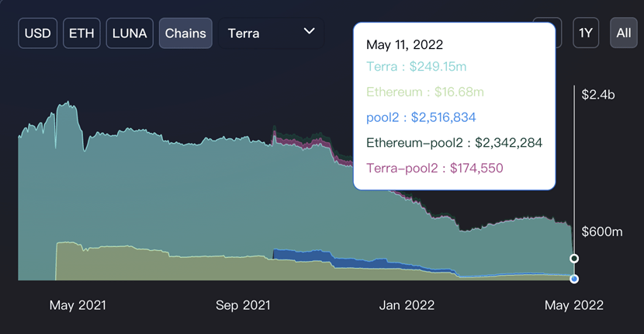Click the Ethereum $16.68m tooltip entry

click(x=424, y=92)
